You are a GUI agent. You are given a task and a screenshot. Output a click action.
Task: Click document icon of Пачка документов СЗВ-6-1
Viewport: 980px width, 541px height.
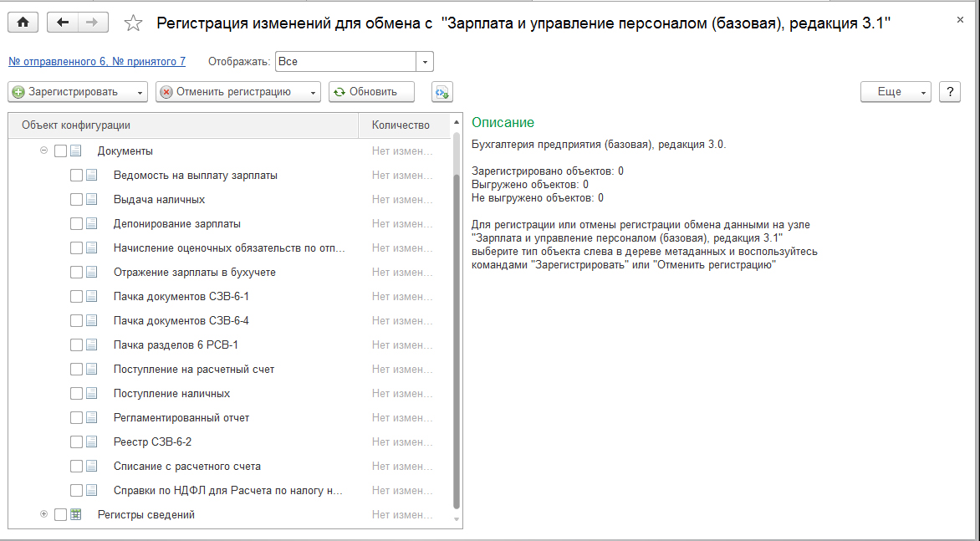pyautogui.click(x=92, y=297)
